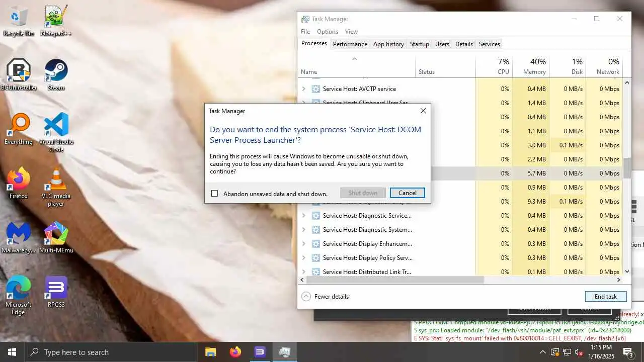The height and width of the screenshot is (362, 644).
Task: Click the gear icon of Distributed Link Tr row
Action: (315, 272)
